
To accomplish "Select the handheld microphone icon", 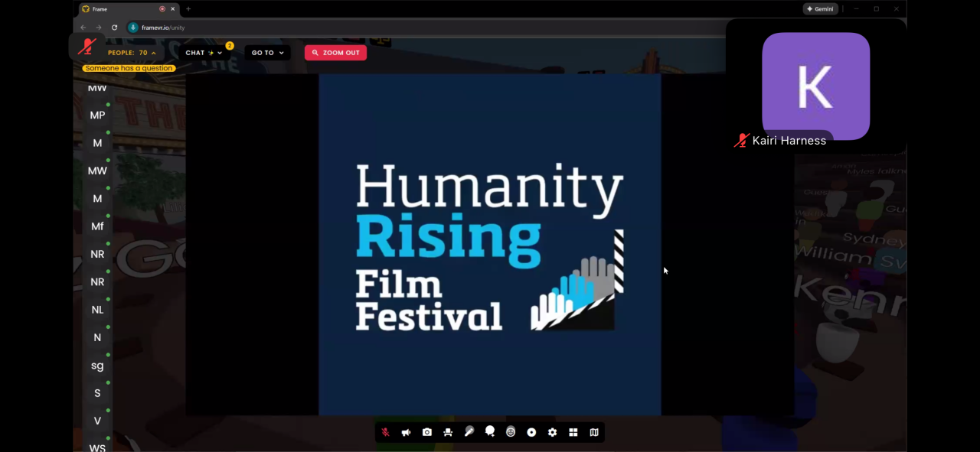I will tap(469, 432).
